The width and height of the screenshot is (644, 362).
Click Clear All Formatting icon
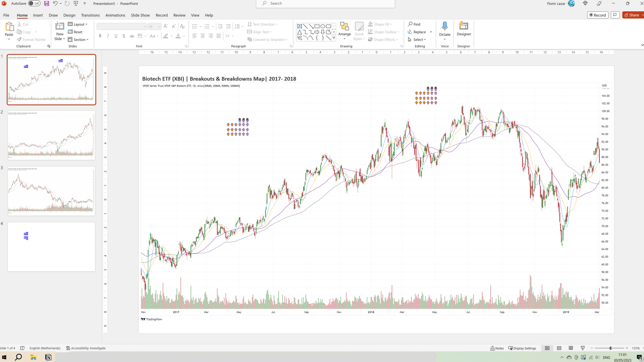[183, 26]
